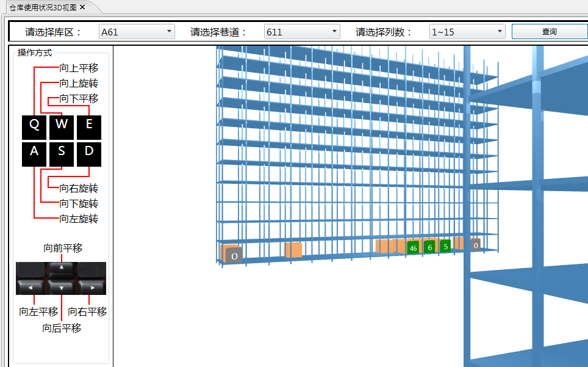This screenshot has width=588, height=367.
Task: Click the right arrow key image
Action: [x=92, y=287]
